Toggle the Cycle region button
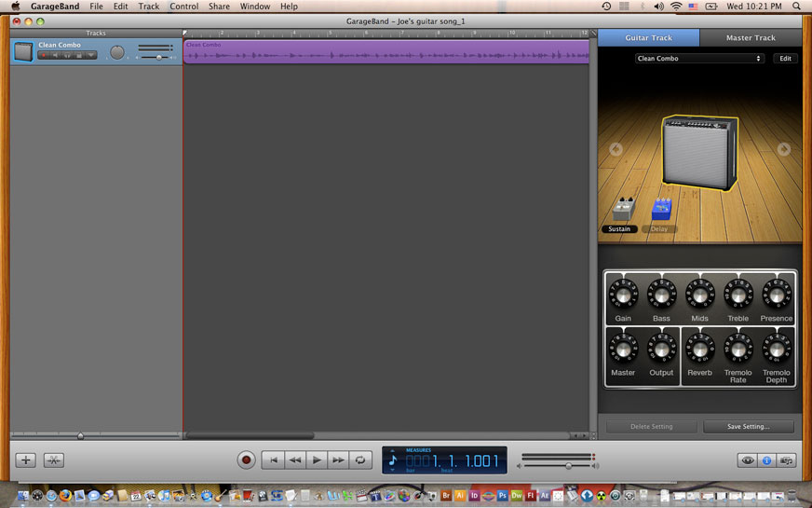Screen dimensions: 812x508 (x=360, y=460)
